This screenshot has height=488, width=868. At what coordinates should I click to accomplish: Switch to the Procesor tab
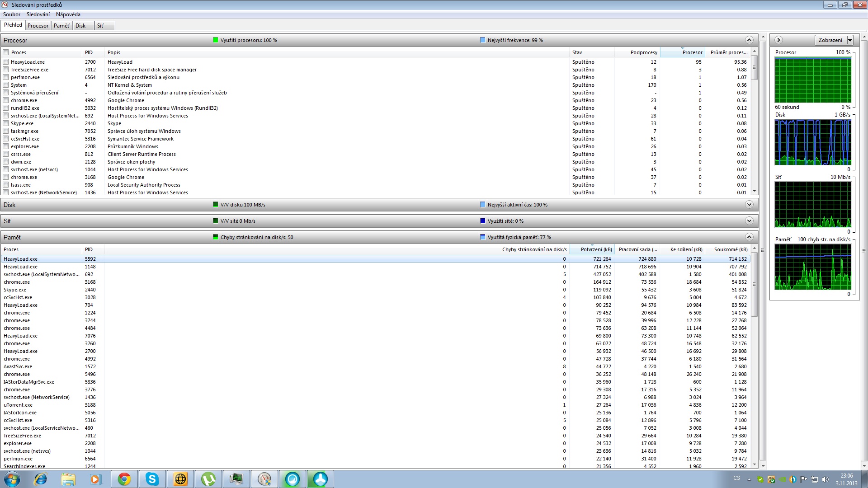[x=38, y=26]
